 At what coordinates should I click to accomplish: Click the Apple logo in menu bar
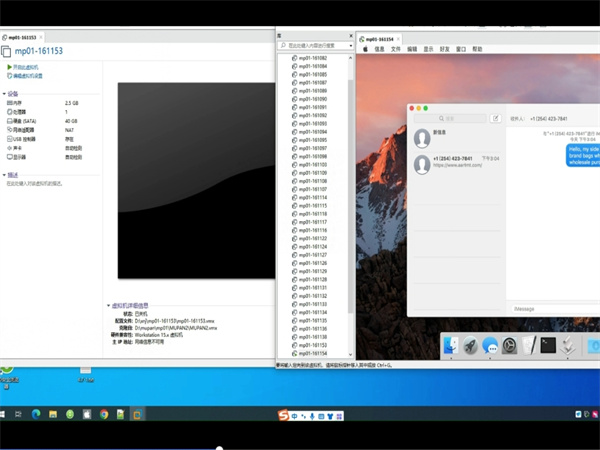(x=366, y=48)
